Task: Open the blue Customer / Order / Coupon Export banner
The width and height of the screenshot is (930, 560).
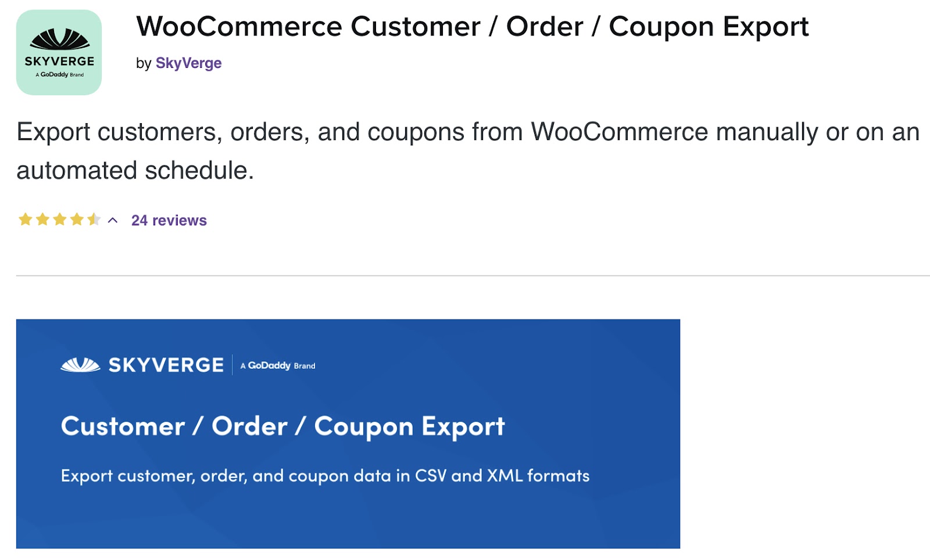Action: pos(348,433)
